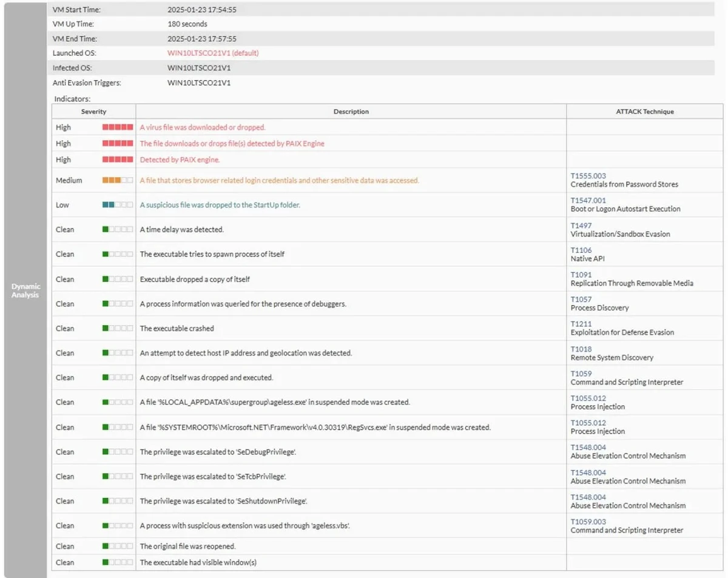This screenshot has height=578, width=728.
Task: Open the T1555.003 technique link
Action: click(x=588, y=176)
